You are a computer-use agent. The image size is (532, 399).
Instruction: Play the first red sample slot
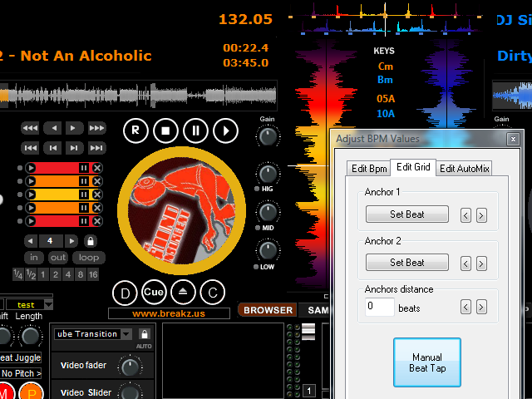tap(31, 168)
